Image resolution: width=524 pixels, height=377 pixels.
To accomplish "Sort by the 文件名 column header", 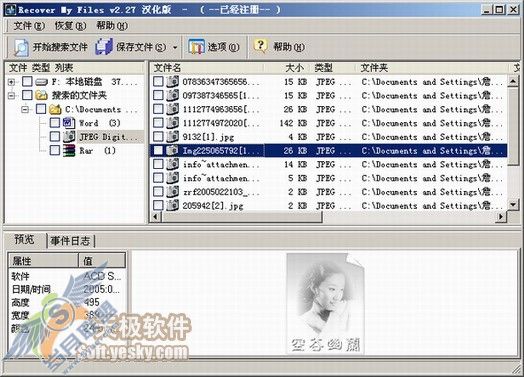I will 207,68.
